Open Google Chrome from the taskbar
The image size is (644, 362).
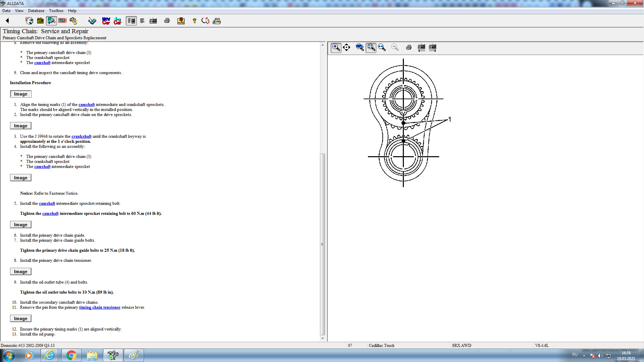pos(71,355)
